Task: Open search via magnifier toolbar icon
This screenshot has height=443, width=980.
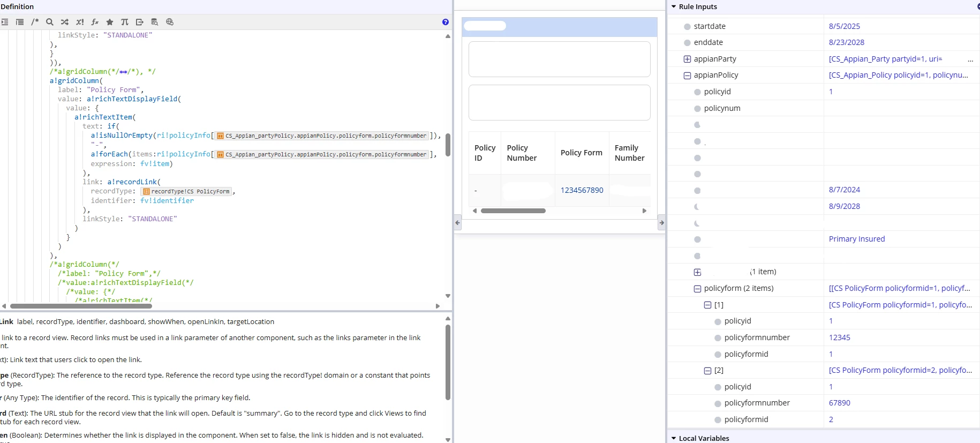Action: pos(50,22)
